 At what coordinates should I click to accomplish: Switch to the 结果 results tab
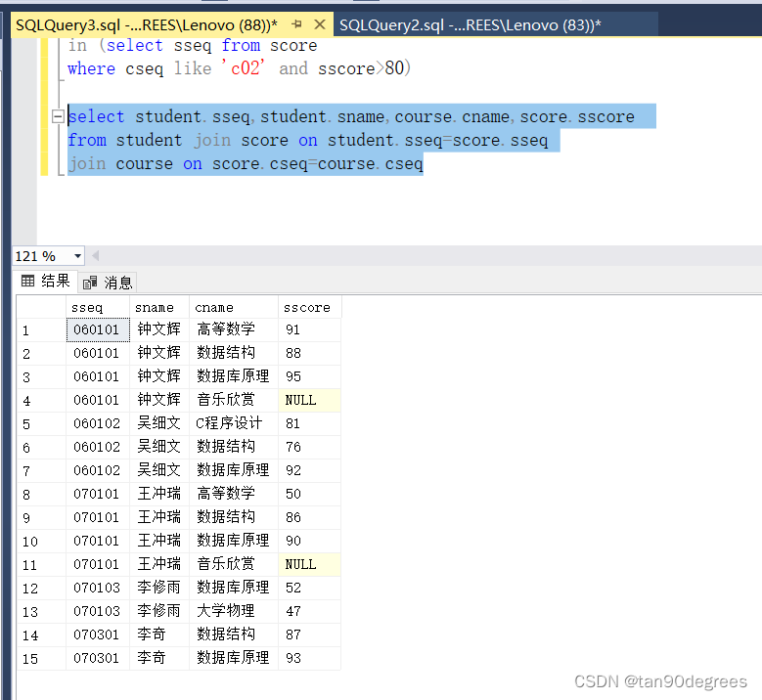[x=46, y=281]
